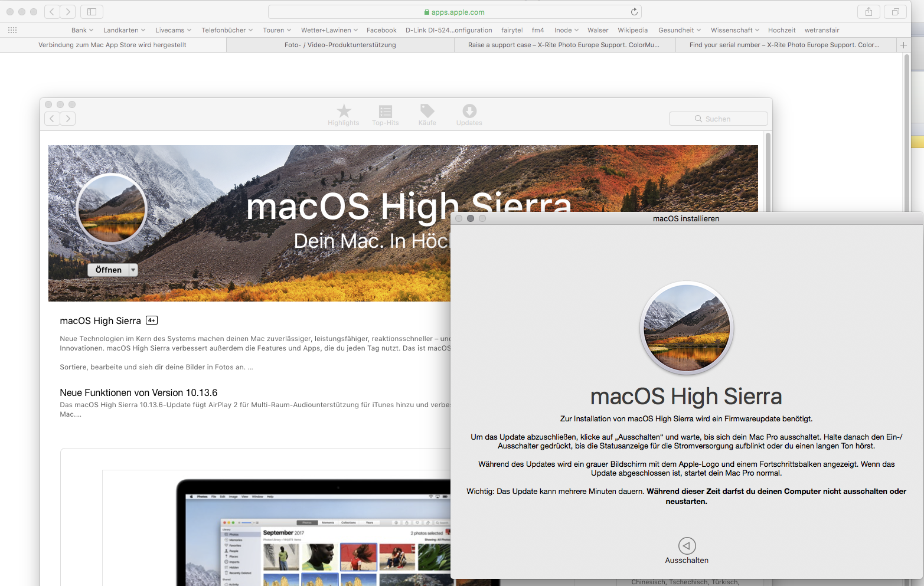Open the Safari favorites grid icon

click(x=12, y=30)
